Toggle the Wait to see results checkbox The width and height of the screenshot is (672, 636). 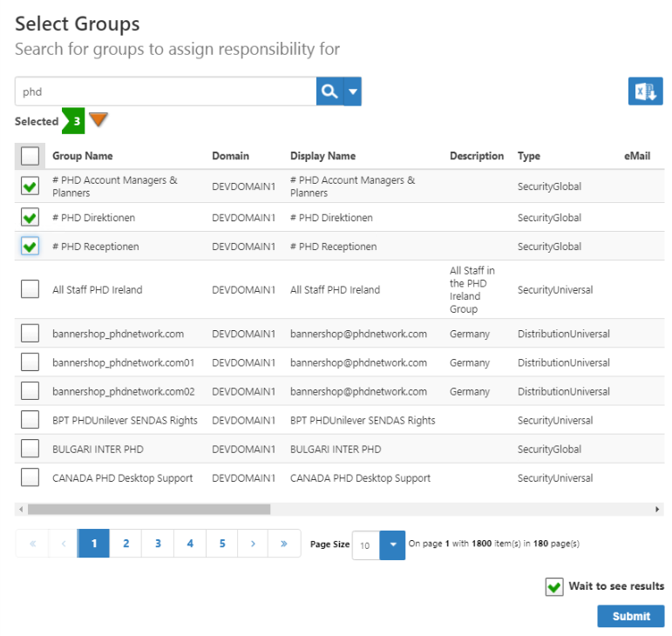[553, 587]
